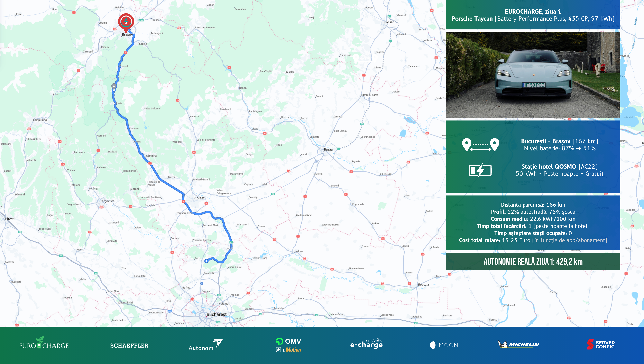644x364 pixels.
Task: Click the Otopeni map label
Action: click(206, 291)
